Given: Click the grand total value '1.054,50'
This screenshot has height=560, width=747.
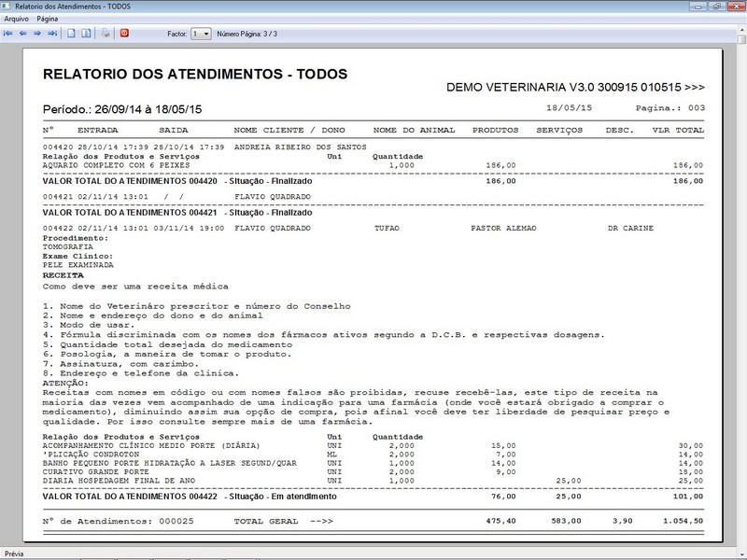Looking at the screenshot, I should 683,521.
